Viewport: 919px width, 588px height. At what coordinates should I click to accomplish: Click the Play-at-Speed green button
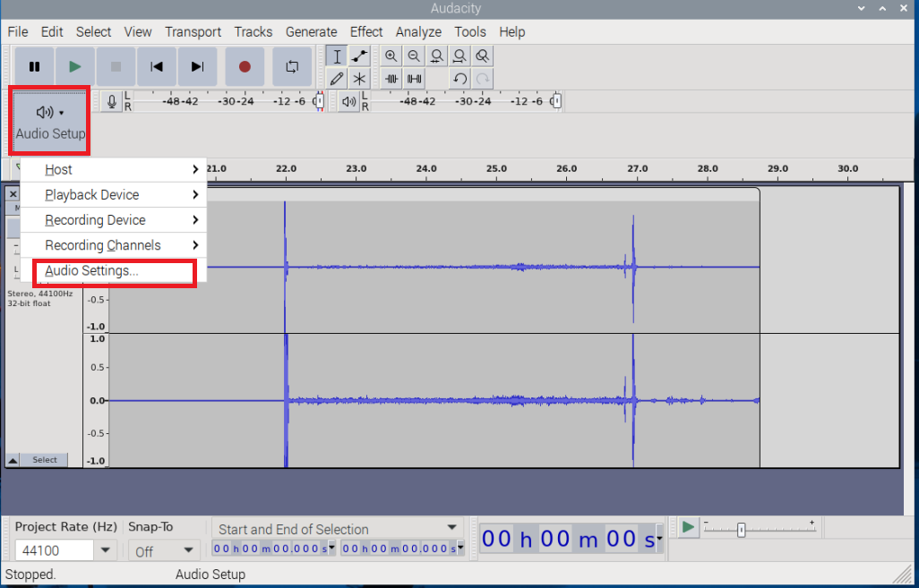pos(688,528)
